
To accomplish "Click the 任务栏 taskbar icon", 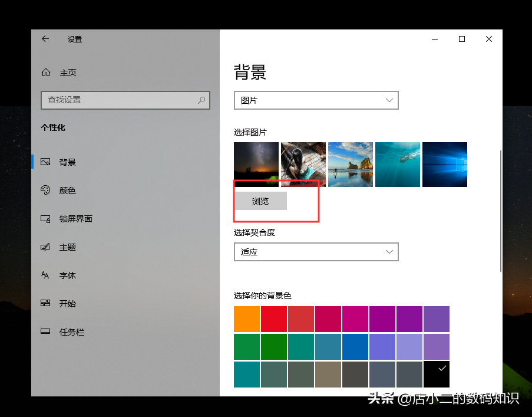I will coord(45,331).
